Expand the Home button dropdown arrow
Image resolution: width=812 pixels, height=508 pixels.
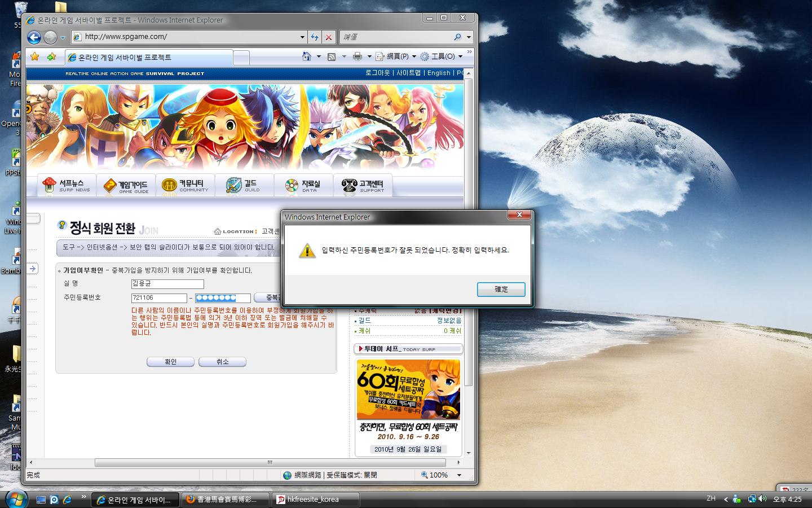[x=319, y=56]
